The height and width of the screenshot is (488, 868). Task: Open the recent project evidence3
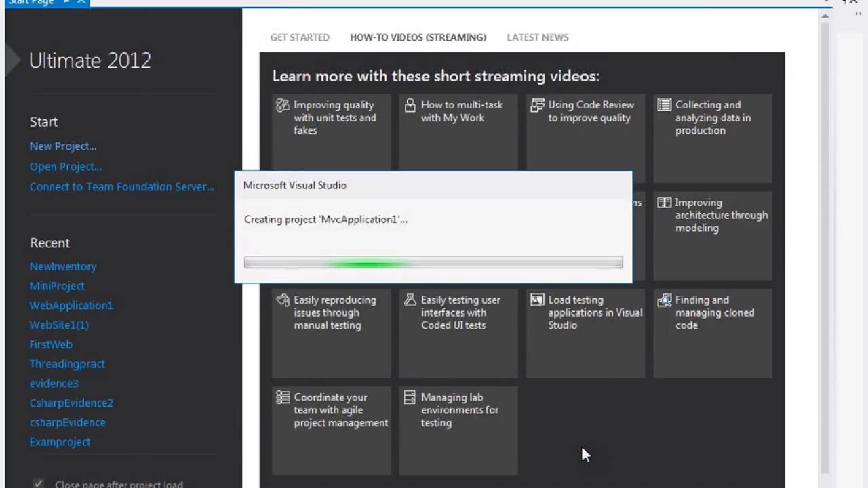pyautogui.click(x=54, y=384)
